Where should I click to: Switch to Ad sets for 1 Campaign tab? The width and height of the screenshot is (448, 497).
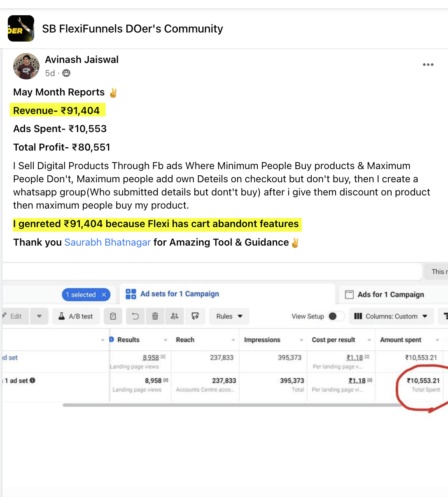point(173,294)
